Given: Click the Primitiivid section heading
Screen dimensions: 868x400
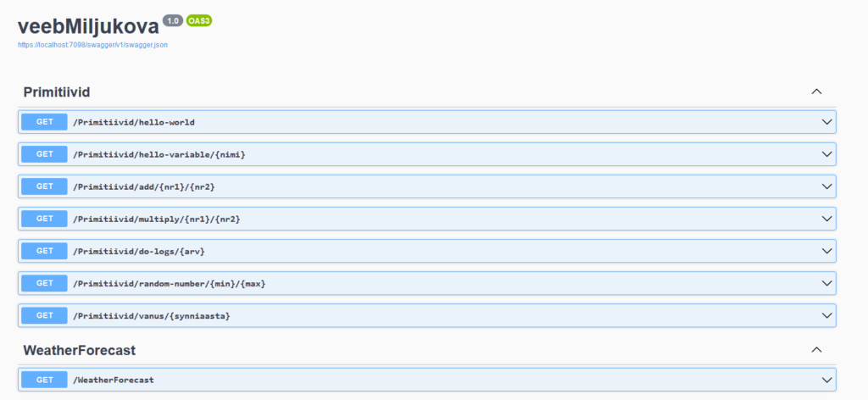Looking at the screenshot, I should 57,92.
